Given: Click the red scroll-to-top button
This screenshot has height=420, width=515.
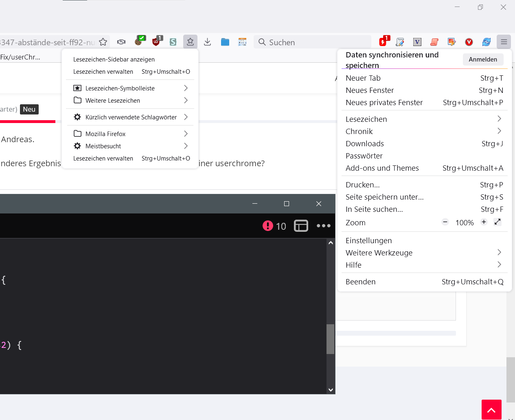Looking at the screenshot, I should pos(491,409).
